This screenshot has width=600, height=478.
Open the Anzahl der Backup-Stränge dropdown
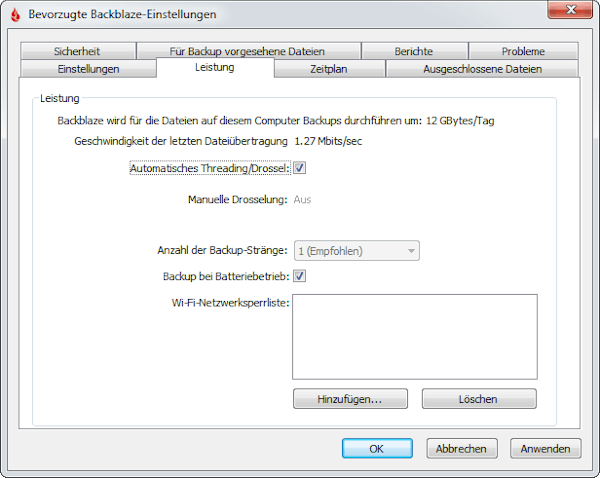(357, 251)
